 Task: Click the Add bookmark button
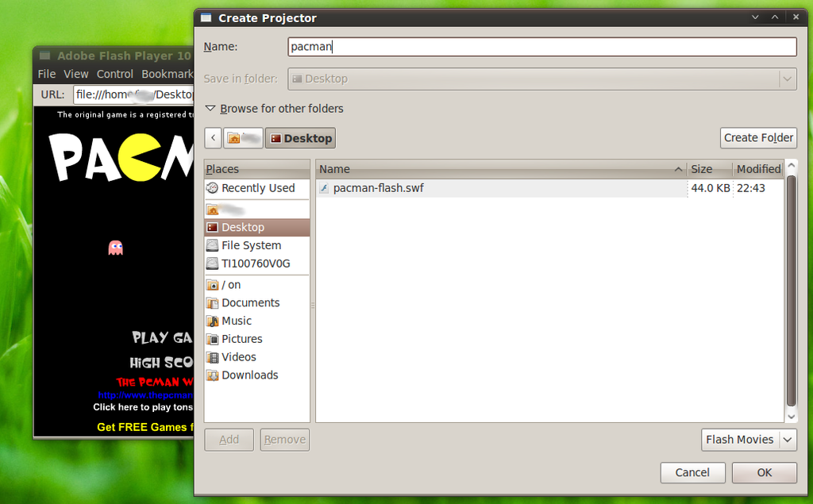[x=229, y=440]
